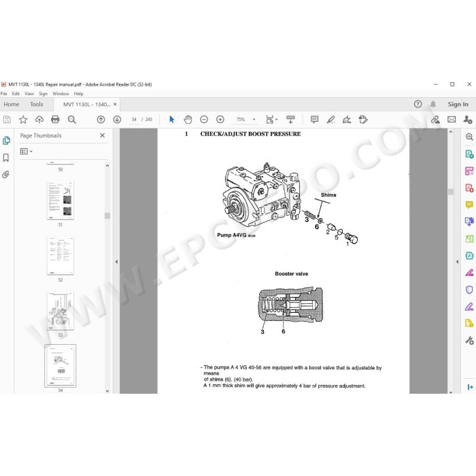The height and width of the screenshot is (476, 476).
Task: Zoom in with the plus button
Action: 220,120
